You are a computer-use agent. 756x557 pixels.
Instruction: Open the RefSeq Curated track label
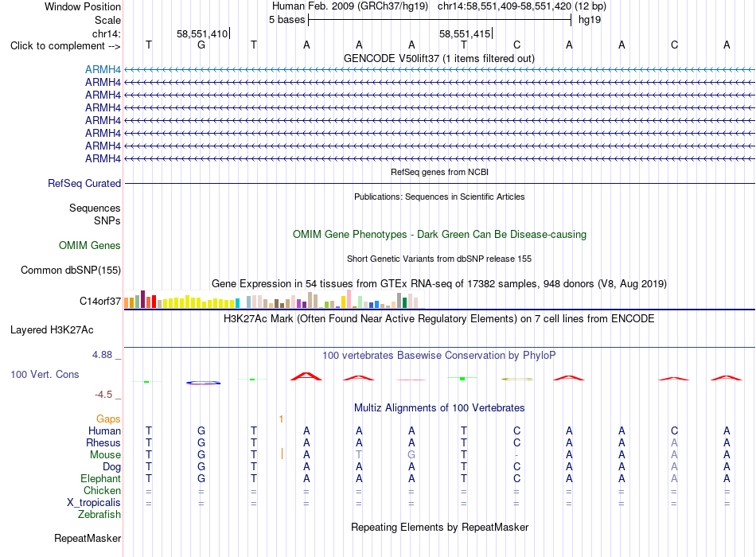(84, 183)
